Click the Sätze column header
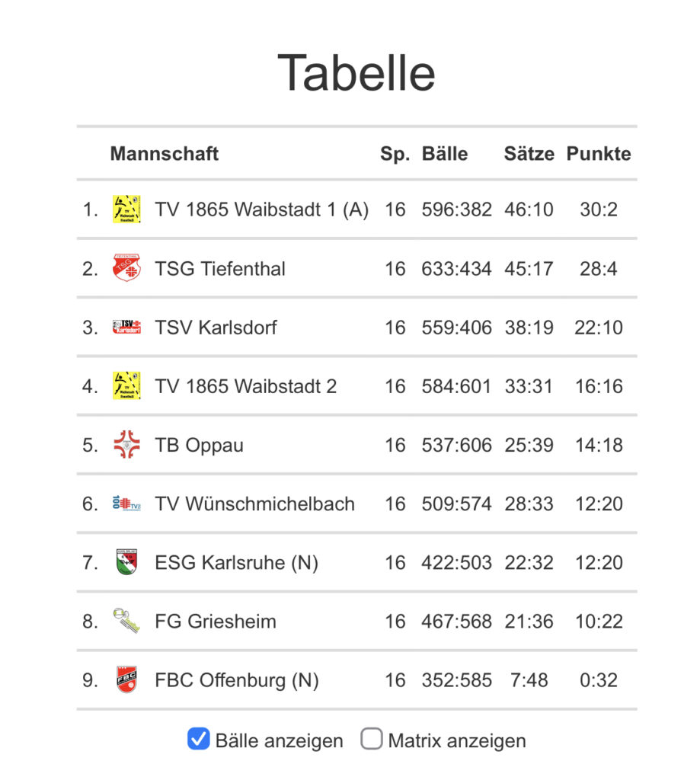The height and width of the screenshot is (780, 700). click(529, 154)
